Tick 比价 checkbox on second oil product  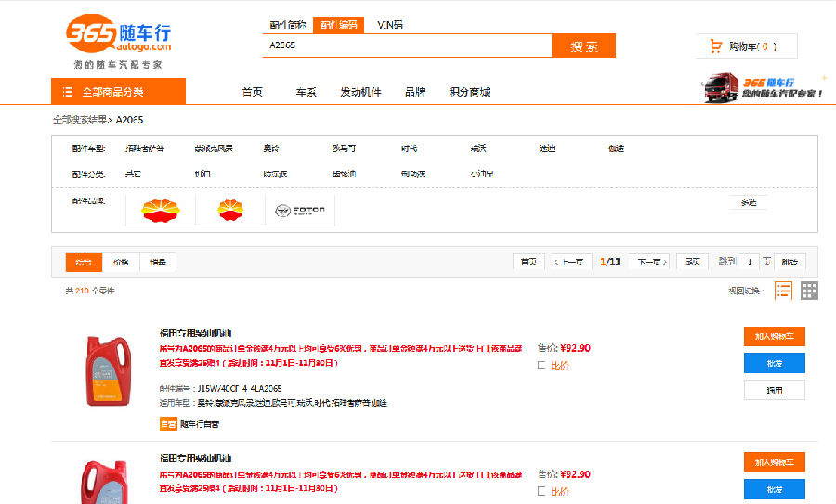coord(542,491)
